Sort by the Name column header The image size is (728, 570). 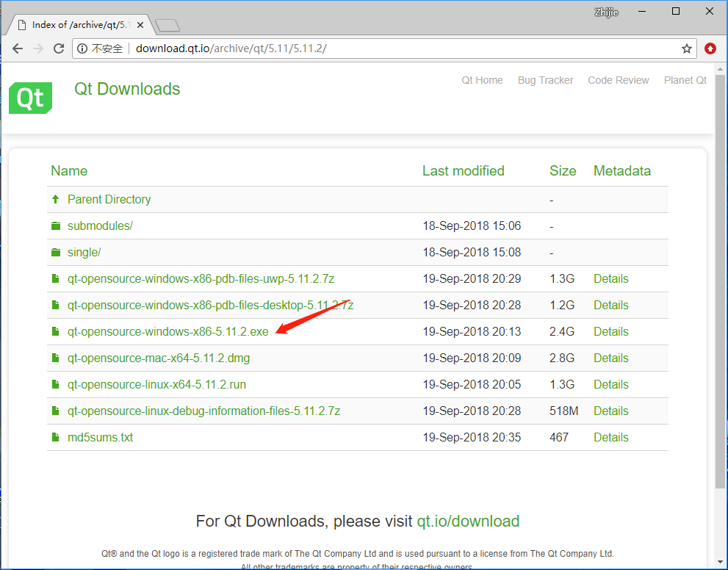[x=69, y=171]
